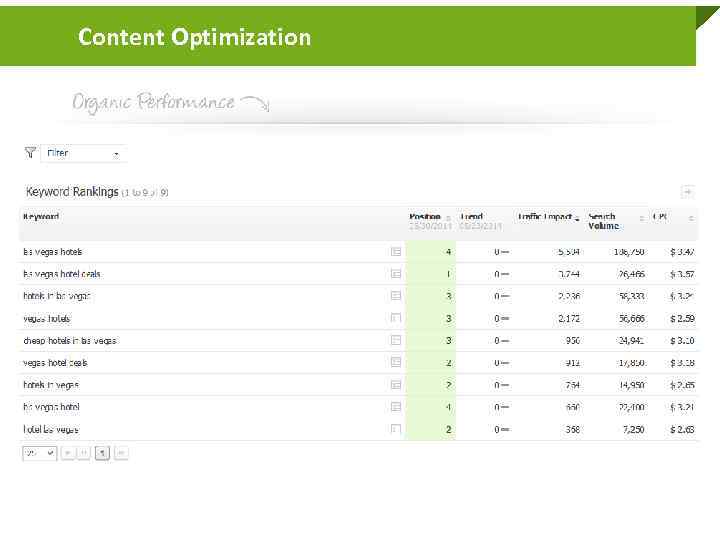Click position value for 'hotel las vegas'
Screen dimensions: 720x540
pos(449,429)
